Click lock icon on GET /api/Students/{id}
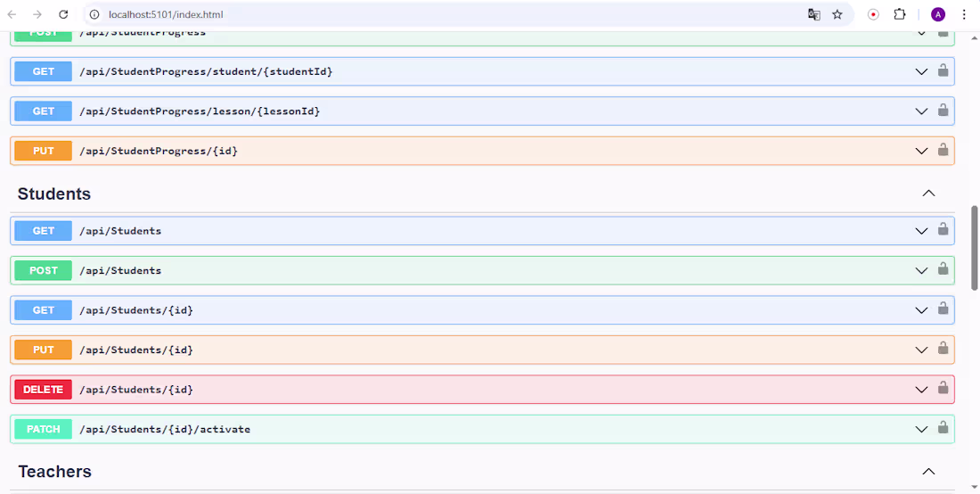Viewport: 980px width, 494px height. tap(943, 309)
